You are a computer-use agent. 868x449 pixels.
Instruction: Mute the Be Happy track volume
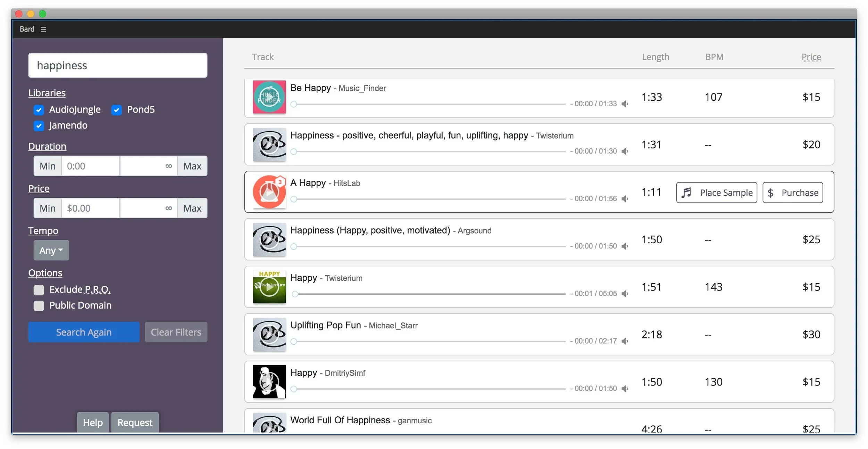[625, 104]
